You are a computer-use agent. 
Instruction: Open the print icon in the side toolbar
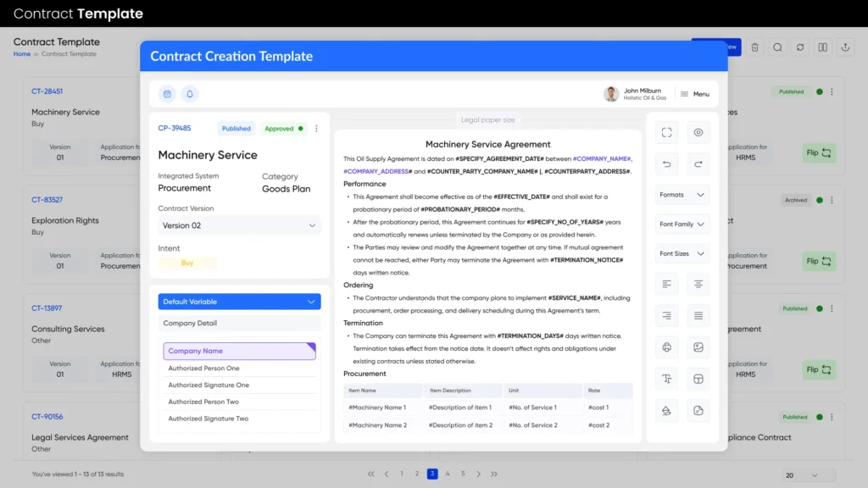coord(666,347)
